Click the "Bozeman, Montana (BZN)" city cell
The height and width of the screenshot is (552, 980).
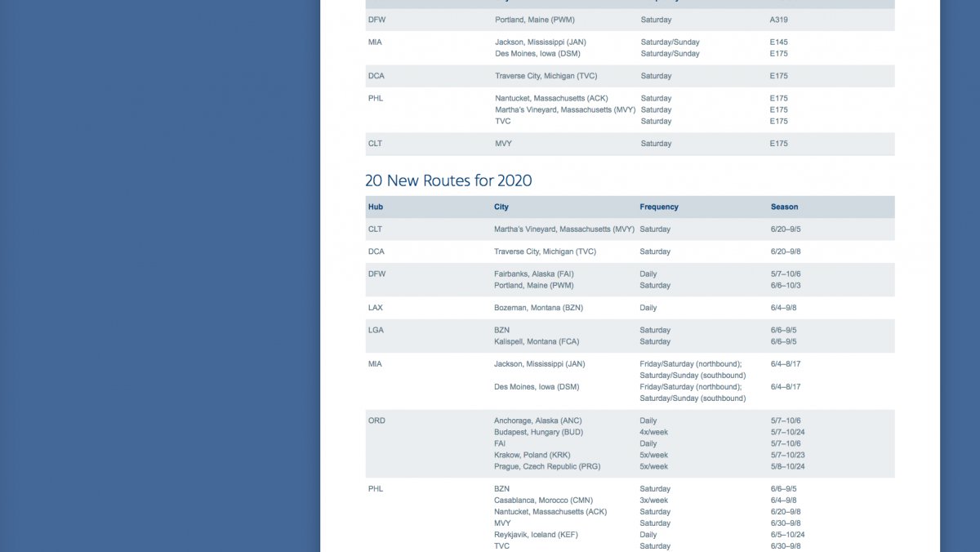coord(539,308)
